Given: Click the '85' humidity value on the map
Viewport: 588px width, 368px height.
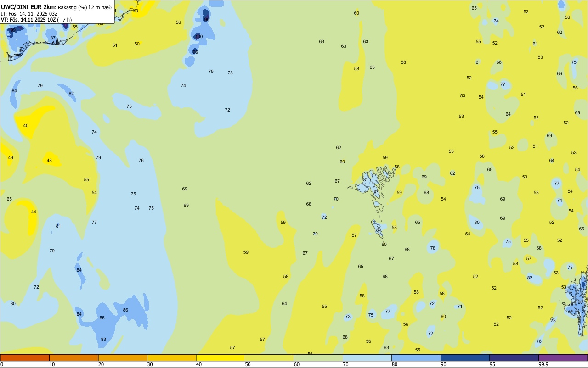Looking at the screenshot, I should (x=102, y=318).
